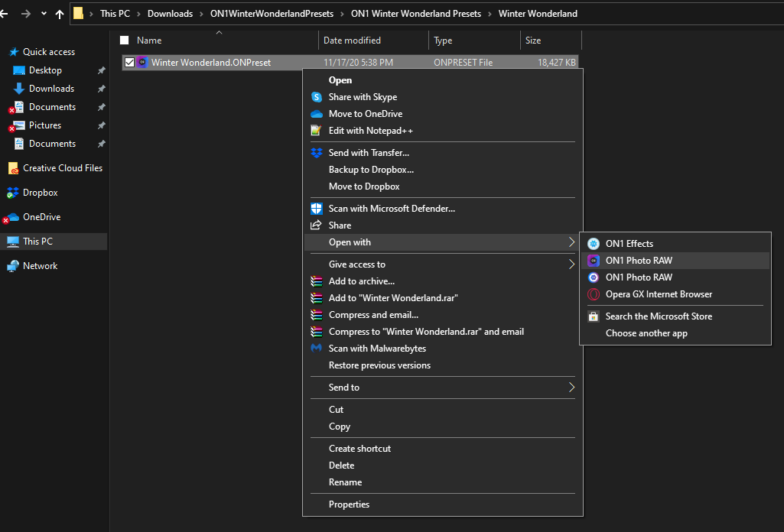Viewport: 784px width, 532px height.
Task: Click the Dropbox icon beside Send with Transfer
Action: point(317,153)
